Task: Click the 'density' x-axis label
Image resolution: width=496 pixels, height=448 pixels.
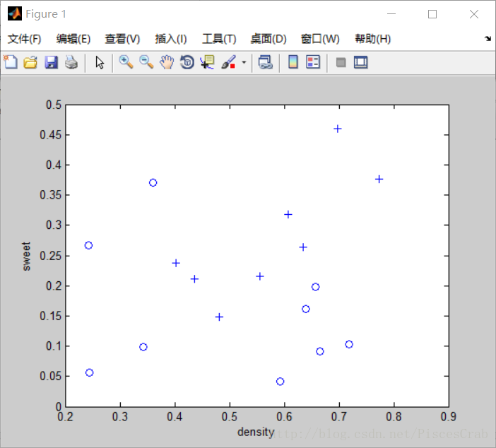Action: [x=256, y=432]
